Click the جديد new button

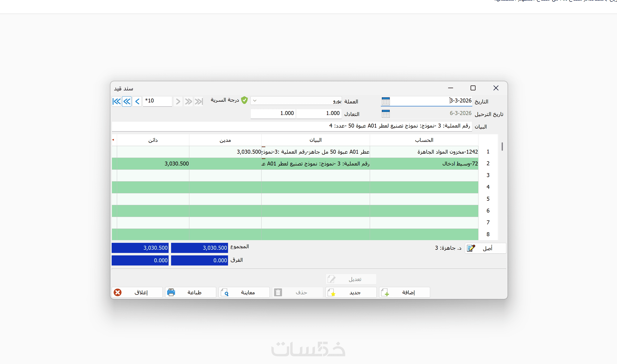click(351, 292)
